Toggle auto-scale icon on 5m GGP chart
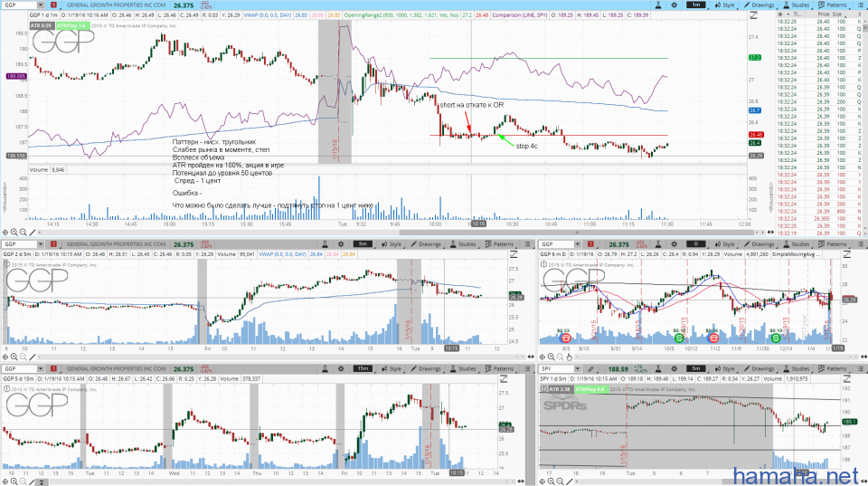 (x=514, y=254)
